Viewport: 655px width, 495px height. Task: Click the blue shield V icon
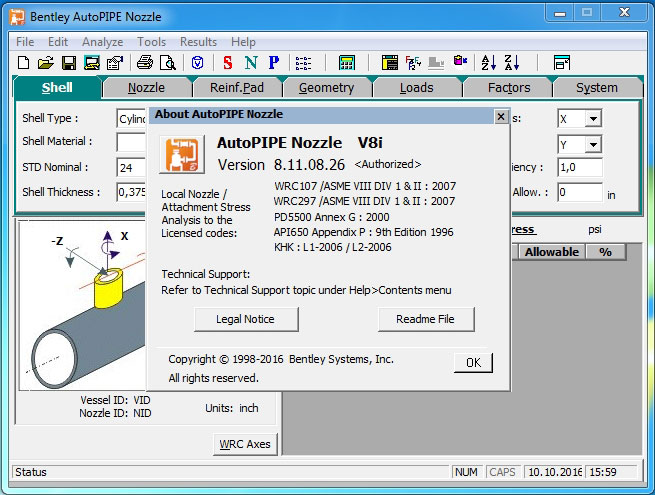tap(197, 63)
